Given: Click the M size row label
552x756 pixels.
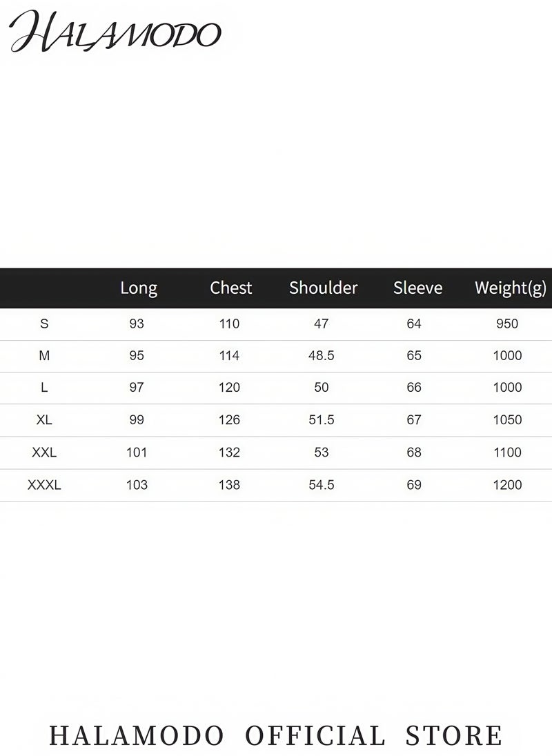Looking at the screenshot, I should (44, 355).
